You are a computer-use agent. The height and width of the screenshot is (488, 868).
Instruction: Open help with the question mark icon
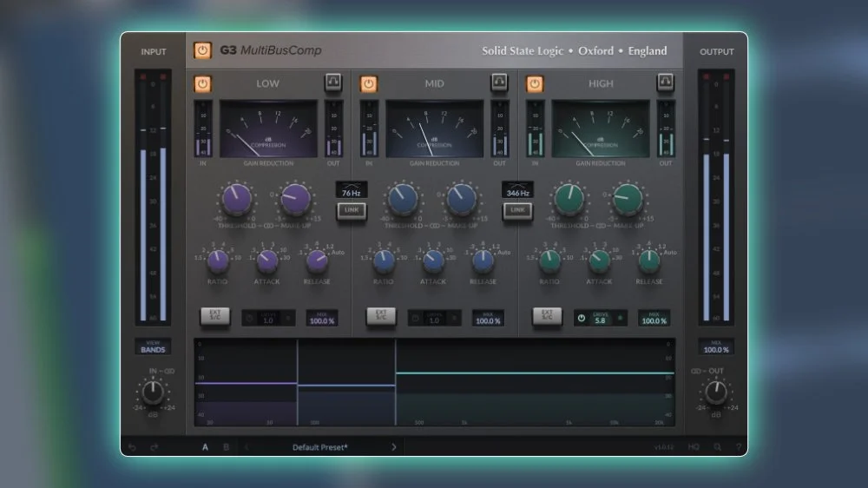(739, 447)
